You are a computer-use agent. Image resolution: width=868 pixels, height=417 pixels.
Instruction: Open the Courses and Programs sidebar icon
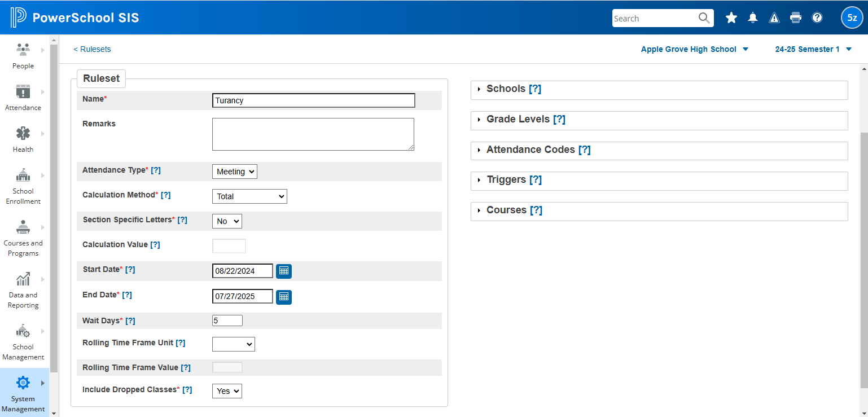pyautogui.click(x=23, y=227)
